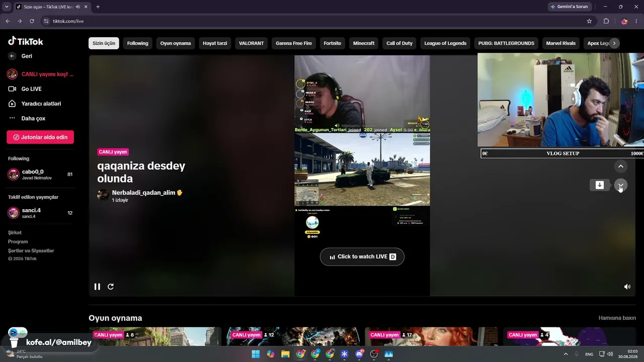Select the Fortnite category
Image resolution: width=644 pixels, height=362 pixels.
pyautogui.click(x=333, y=43)
